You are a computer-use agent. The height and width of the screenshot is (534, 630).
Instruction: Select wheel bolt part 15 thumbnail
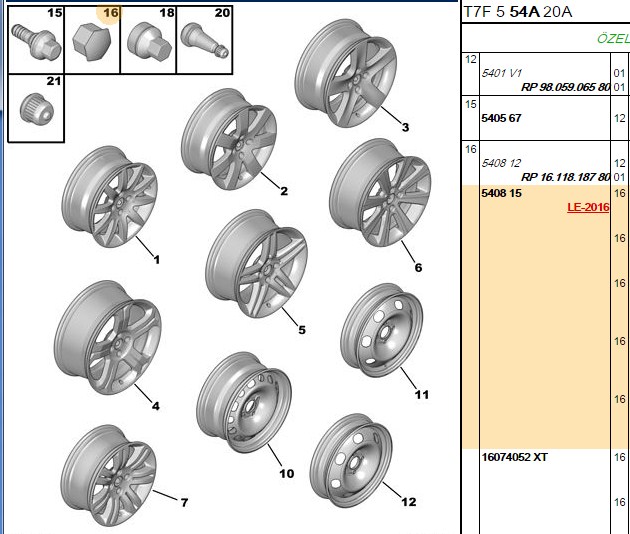(36, 40)
